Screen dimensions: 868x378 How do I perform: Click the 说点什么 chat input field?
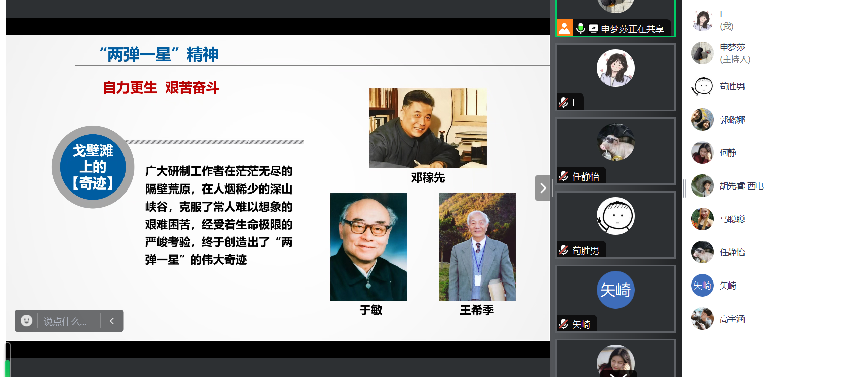coord(68,321)
